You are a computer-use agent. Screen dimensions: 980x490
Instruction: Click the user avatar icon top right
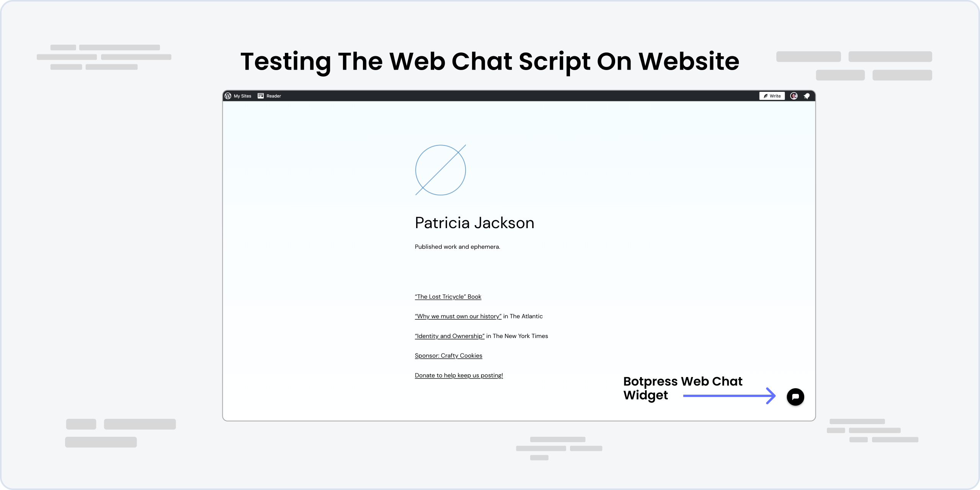tap(794, 96)
